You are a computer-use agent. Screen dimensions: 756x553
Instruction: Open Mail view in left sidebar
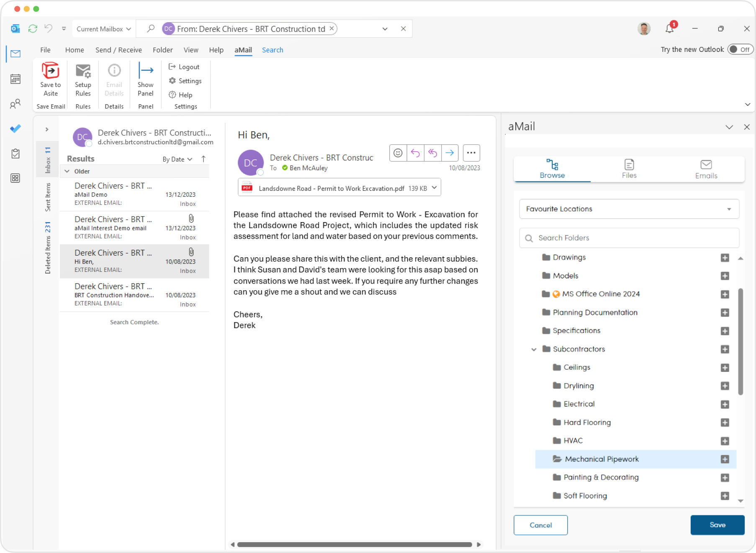coord(15,54)
